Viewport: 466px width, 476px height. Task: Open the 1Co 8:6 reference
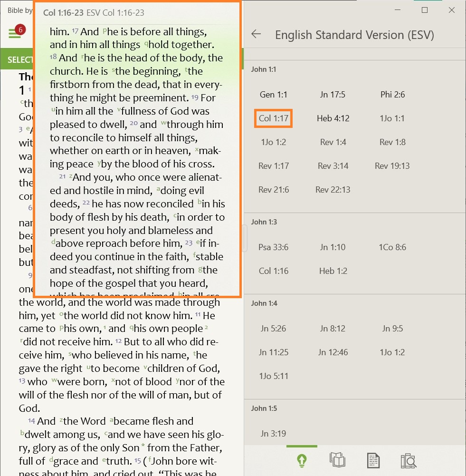coord(392,247)
